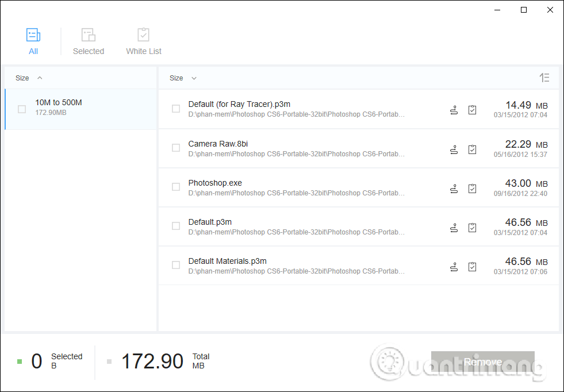Check the box for Photoshop.exe
Screen dimensions: 564x392
176,187
